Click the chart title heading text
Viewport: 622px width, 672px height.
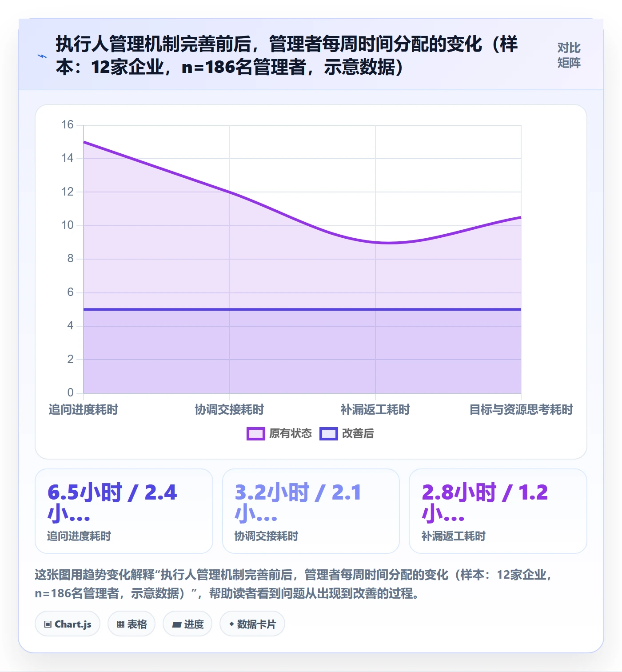pos(287,56)
